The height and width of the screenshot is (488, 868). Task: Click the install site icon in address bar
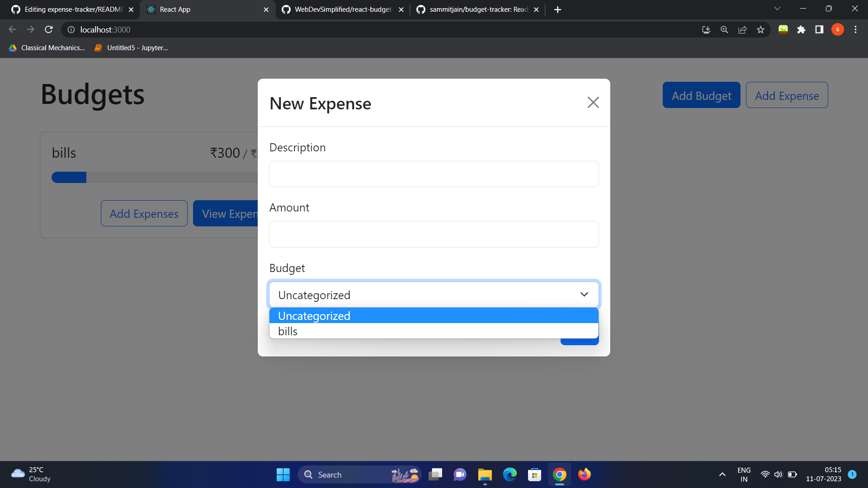(706, 29)
